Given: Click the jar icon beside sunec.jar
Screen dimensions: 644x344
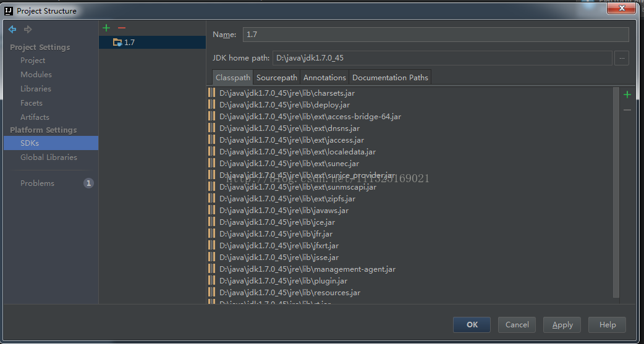Looking at the screenshot, I should point(211,164).
